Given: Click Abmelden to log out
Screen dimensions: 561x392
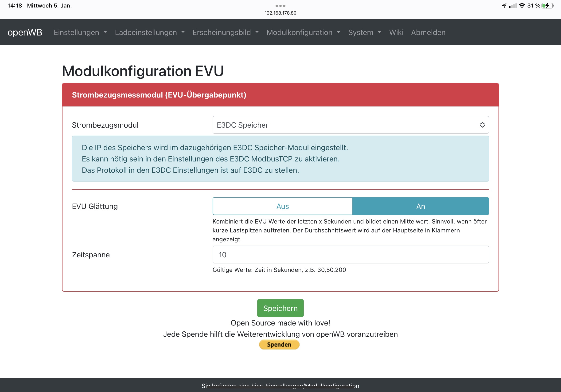Looking at the screenshot, I should (428, 32).
